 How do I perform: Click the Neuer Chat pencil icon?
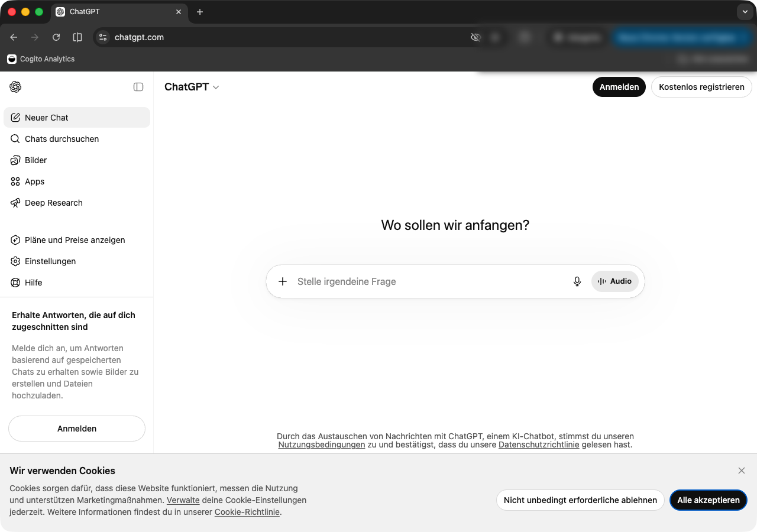(x=15, y=118)
